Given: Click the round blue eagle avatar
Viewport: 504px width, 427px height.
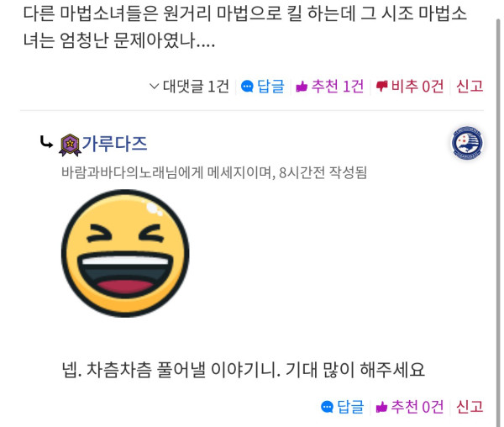Looking at the screenshot, I should (467, 143).
